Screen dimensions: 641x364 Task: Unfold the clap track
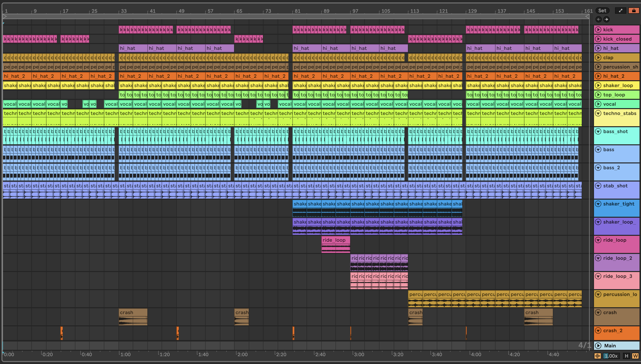click(x=598, y=57)
